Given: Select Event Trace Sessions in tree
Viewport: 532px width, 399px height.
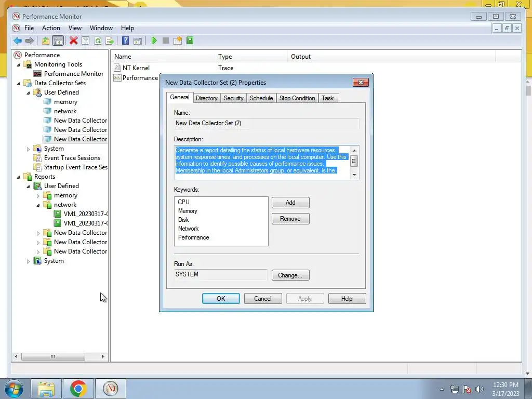Looking at the screenshot, I should (72, 158).
